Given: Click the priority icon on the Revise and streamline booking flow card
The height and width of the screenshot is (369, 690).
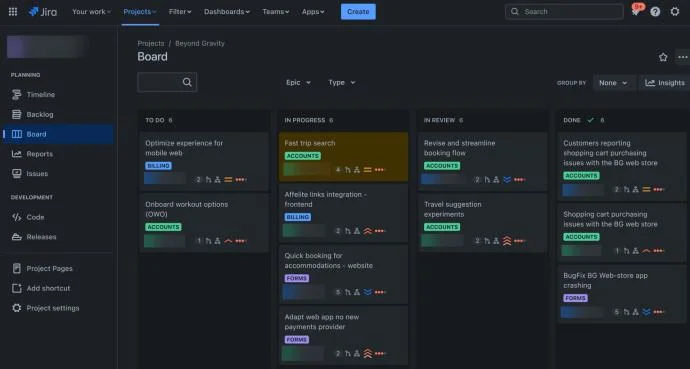Looking at the screenshot, I should point(507,179).
